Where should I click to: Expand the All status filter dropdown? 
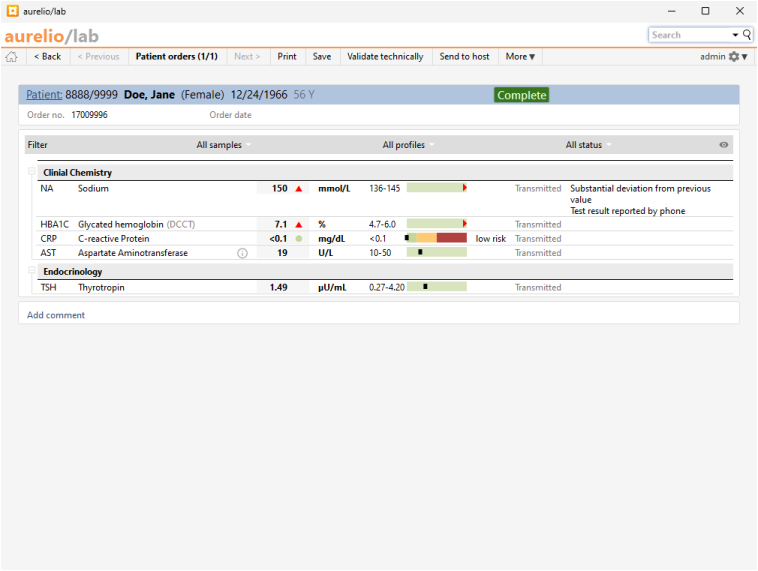click(589, 145)
